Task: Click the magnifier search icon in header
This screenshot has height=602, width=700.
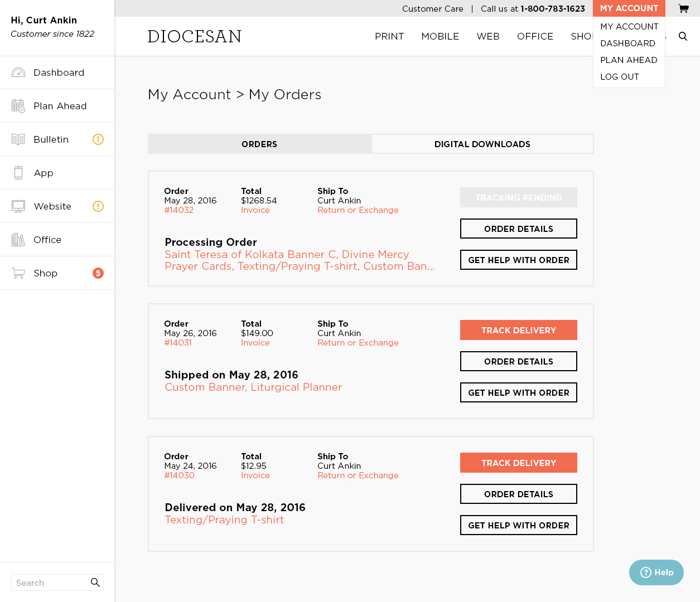Action: (683, 36)
